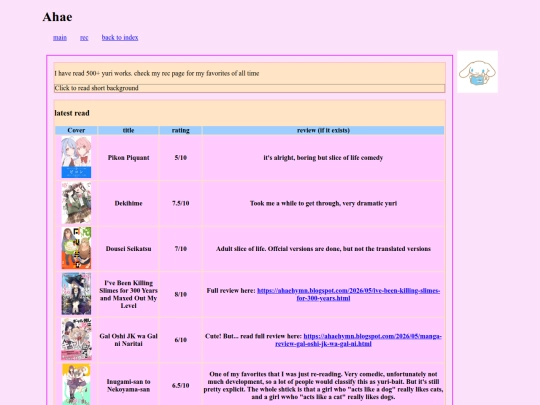Click the 6/10 rating cell
The width and height of the screenshot is (540, 405).
[180, 340]
